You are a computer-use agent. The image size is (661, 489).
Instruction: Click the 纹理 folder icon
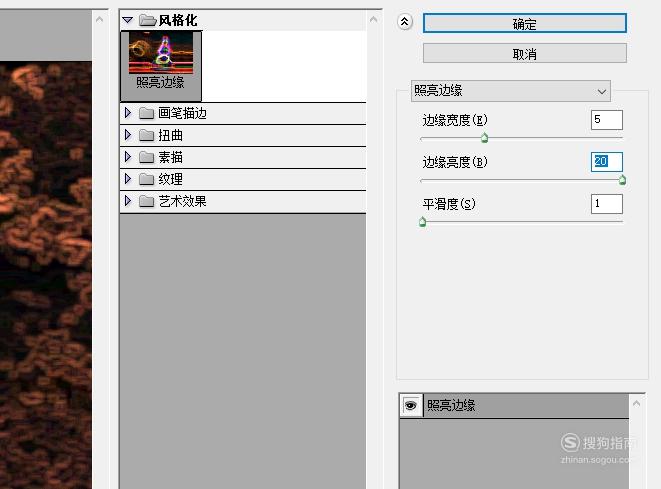coord(146,179)
